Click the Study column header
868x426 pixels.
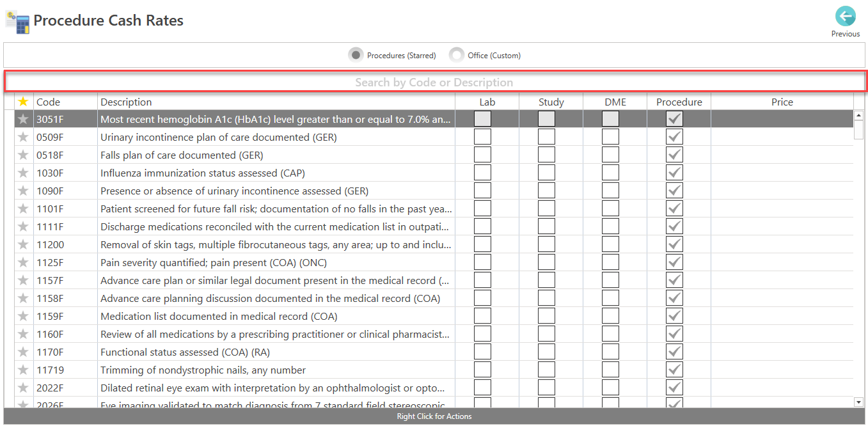tap(551, 102)
